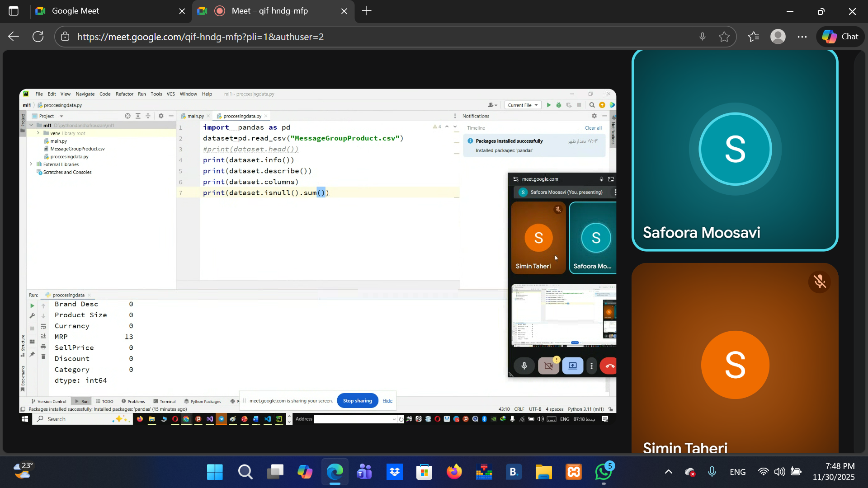Click present screen button in mini window
Image resolution: width=868 pixels, height=488 pixels.
coord(572,366)
